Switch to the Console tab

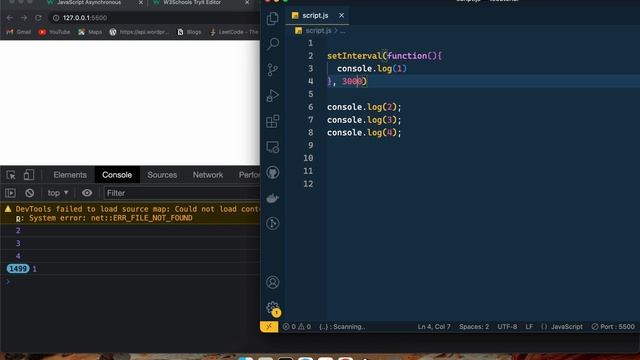point(117,175)
